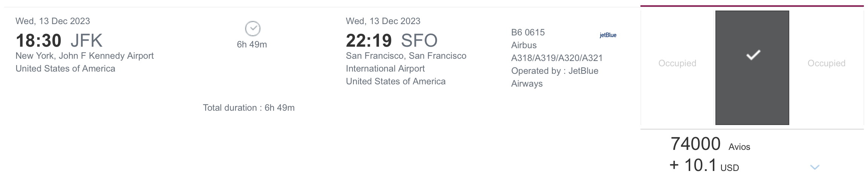This screenshot has height=180, width=868.
Task: Click the jetBlue airline logo
Action: 608,35
